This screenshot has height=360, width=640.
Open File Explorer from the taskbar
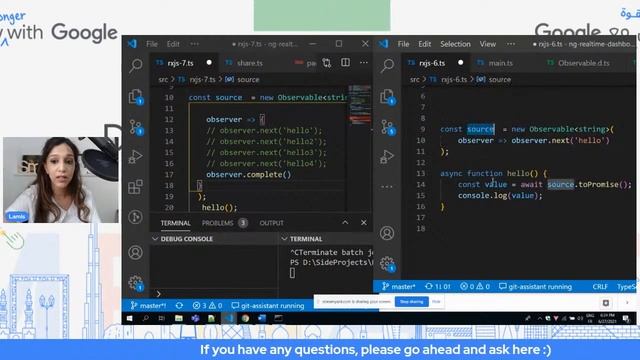click(x=179, y=318)
